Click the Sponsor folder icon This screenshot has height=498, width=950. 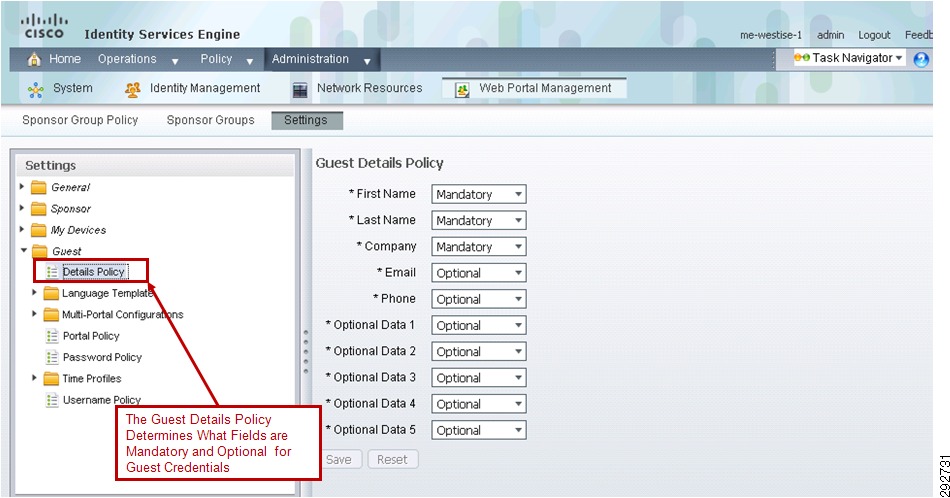pos(39,208)
